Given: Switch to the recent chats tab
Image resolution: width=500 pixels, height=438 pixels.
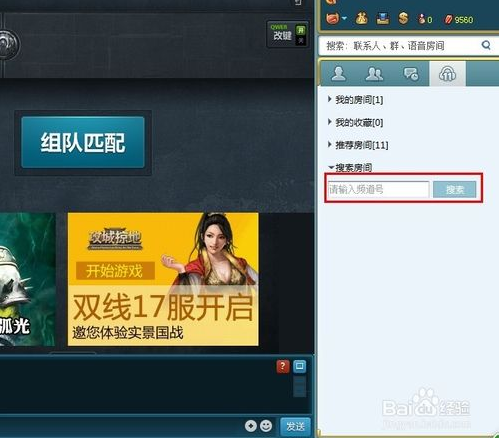Looking at the screenshot, I should point(411,74).
